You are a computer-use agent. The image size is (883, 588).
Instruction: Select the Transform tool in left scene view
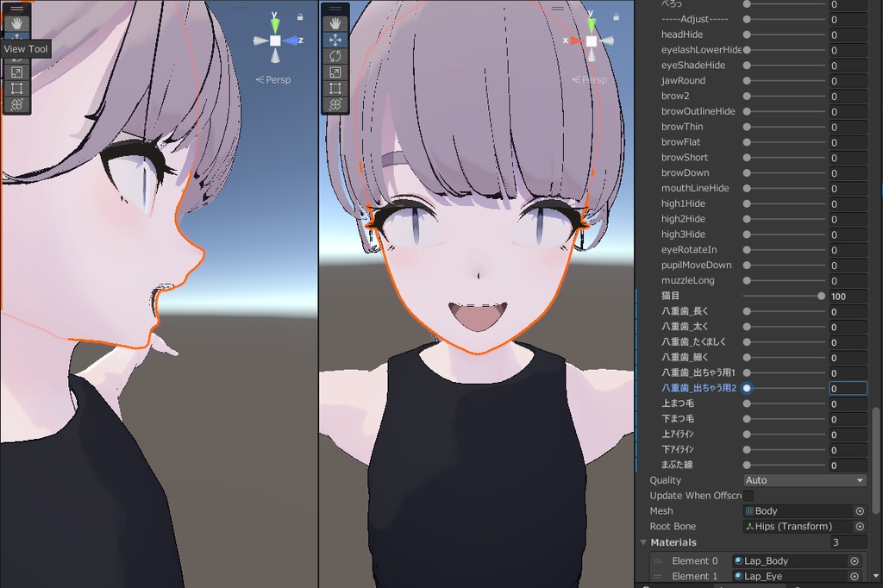tap(16, 105)
